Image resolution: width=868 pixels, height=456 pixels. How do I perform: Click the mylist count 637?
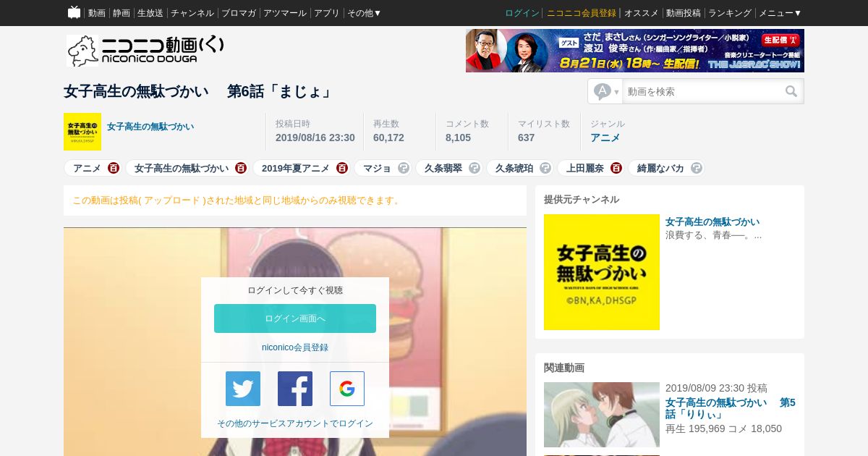coord(526,138)
